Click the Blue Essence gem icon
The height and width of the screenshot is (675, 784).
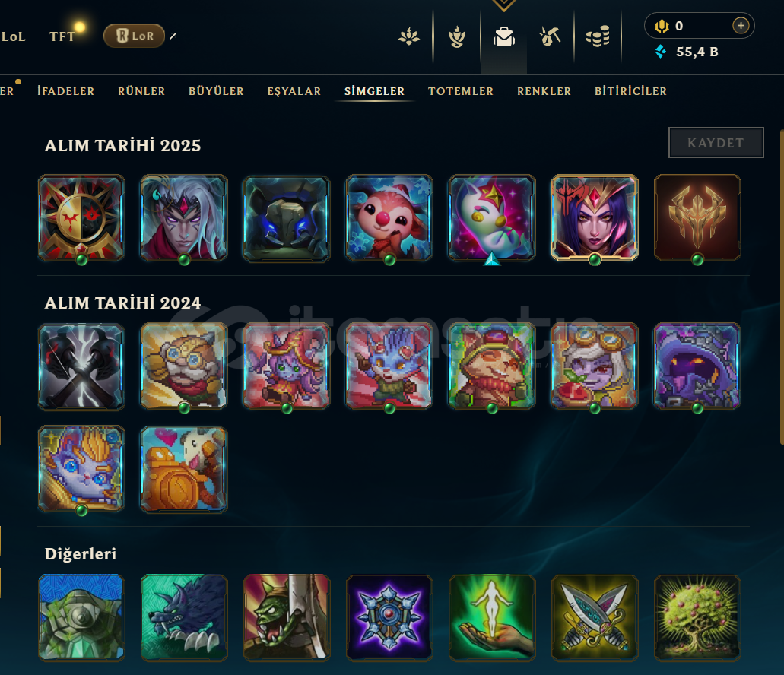click(661, 52)
